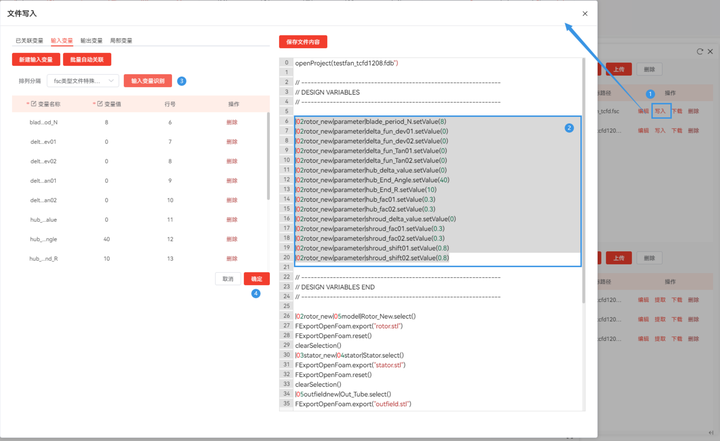This screenshot has width=720, height=441.
Task: Click the hub_...alue variable name cell
Action: point(44,220)
